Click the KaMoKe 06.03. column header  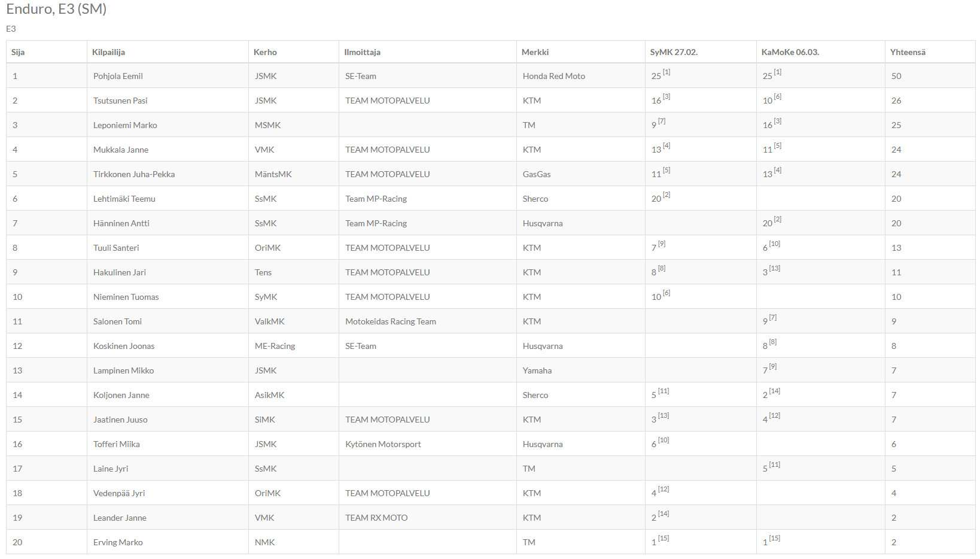[x=790, y=52]
